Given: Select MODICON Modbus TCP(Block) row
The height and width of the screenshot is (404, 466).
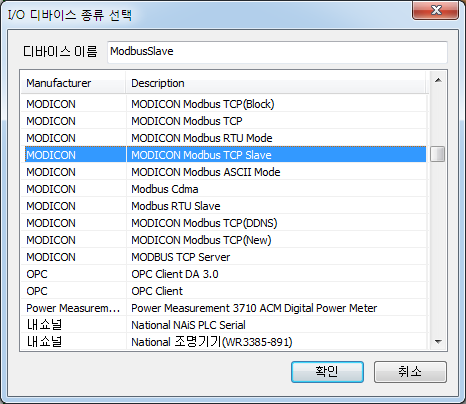Looking at the screenshot, I should pyautogui.click(x=224, y=104).
